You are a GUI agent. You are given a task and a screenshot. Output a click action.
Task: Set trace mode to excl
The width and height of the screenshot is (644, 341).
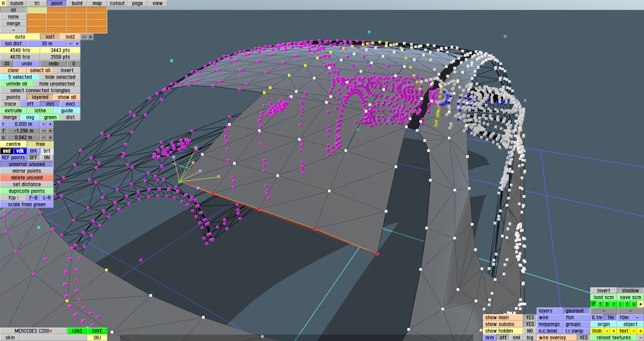point(70,104)
